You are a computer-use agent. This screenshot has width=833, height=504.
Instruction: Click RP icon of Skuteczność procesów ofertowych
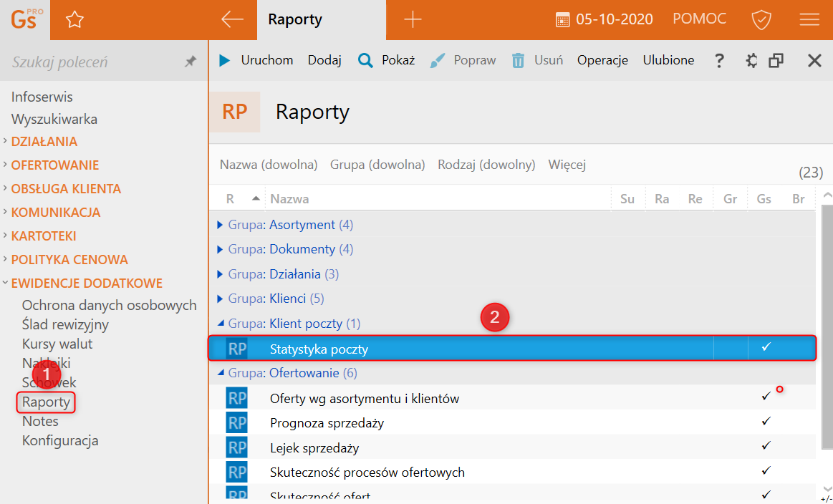pos(237,472)
